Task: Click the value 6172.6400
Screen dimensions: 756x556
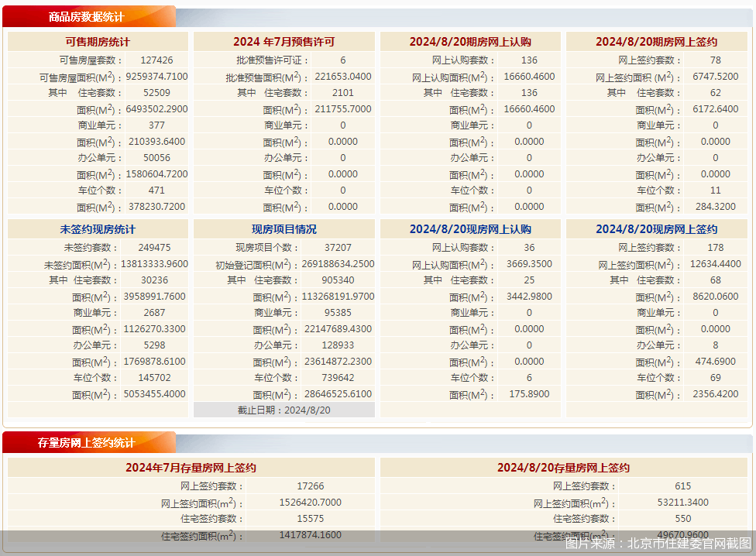Action: coord(716,109)
